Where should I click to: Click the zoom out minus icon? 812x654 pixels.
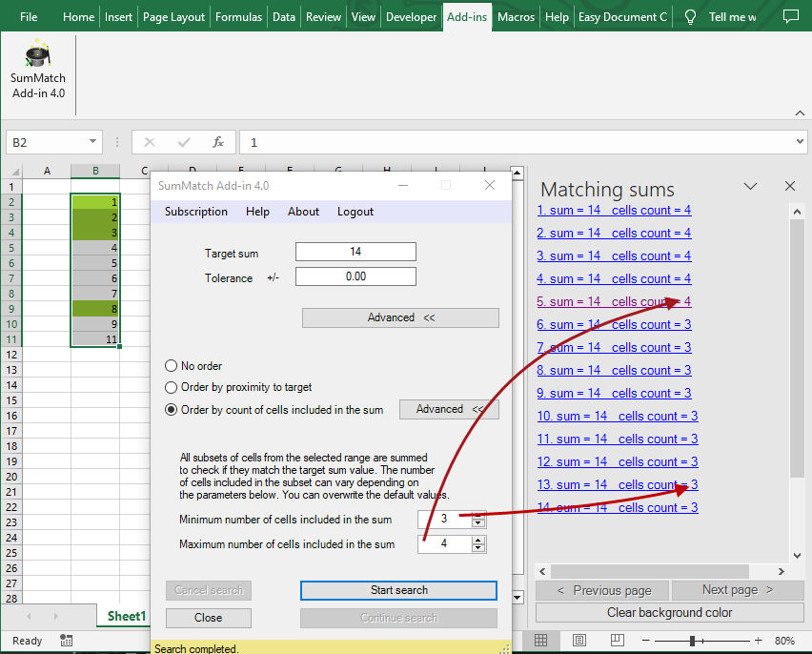646,641
